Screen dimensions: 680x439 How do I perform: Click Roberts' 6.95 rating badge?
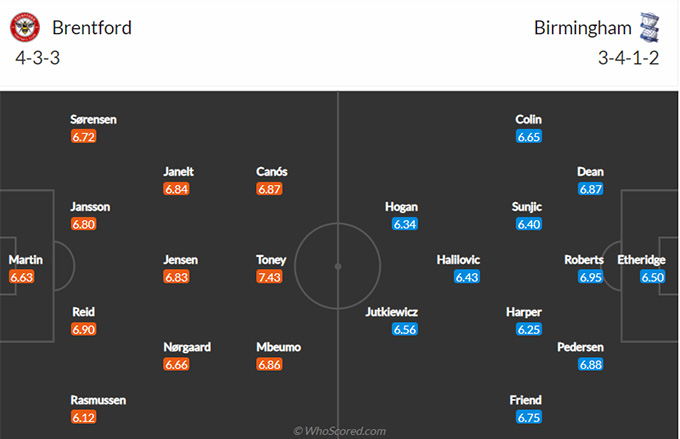(591, 277)
